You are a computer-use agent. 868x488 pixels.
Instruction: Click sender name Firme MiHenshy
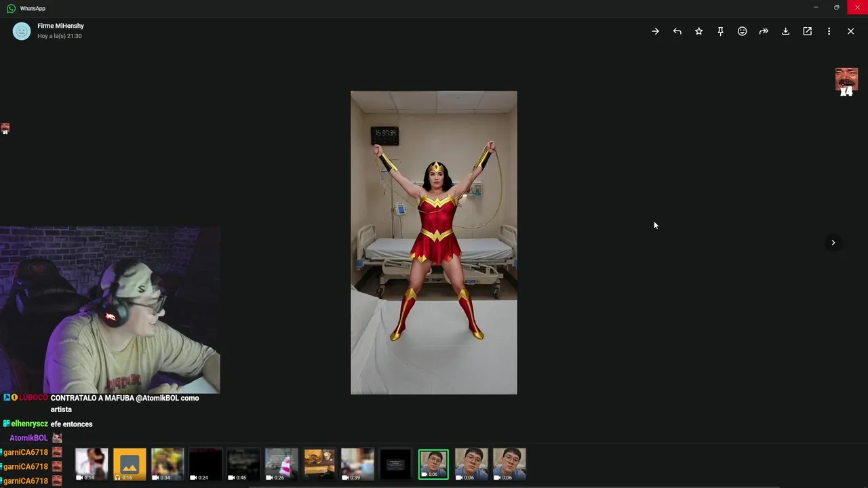click(60, 26)
